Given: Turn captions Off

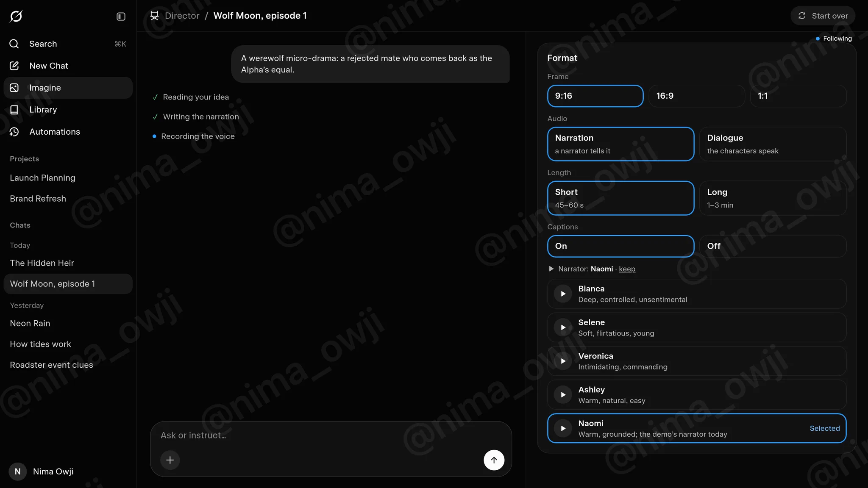Looking at the screenshot, I should pos(773,246).
